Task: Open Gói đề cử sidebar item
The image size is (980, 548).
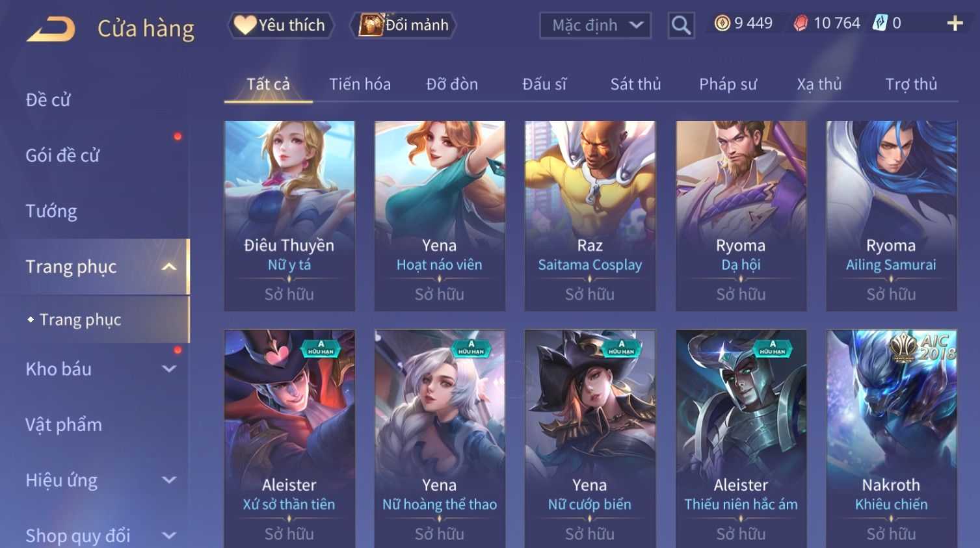Action: pos(62,155)
